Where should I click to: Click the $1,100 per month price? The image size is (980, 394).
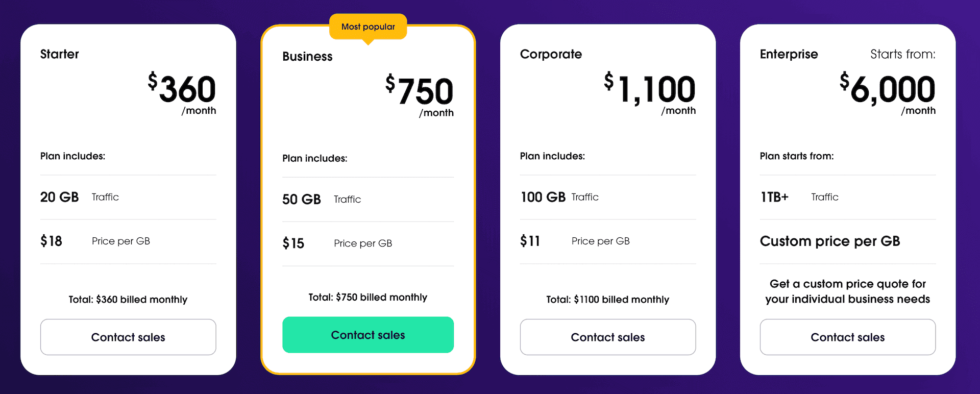point(650,94)
